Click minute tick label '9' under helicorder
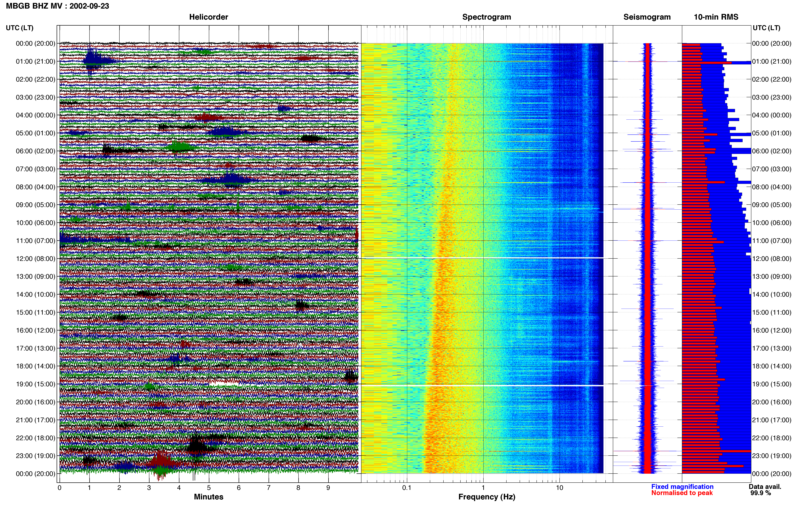 pos(328,488)
